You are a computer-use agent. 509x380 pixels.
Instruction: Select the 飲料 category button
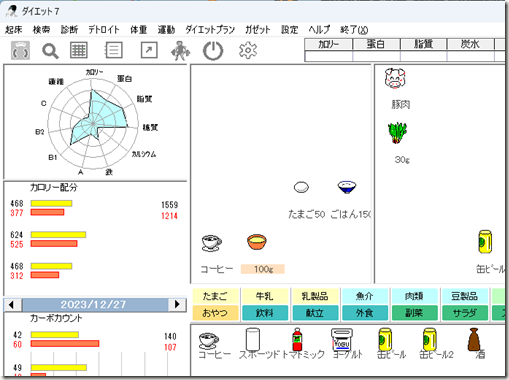pos(265,313)
